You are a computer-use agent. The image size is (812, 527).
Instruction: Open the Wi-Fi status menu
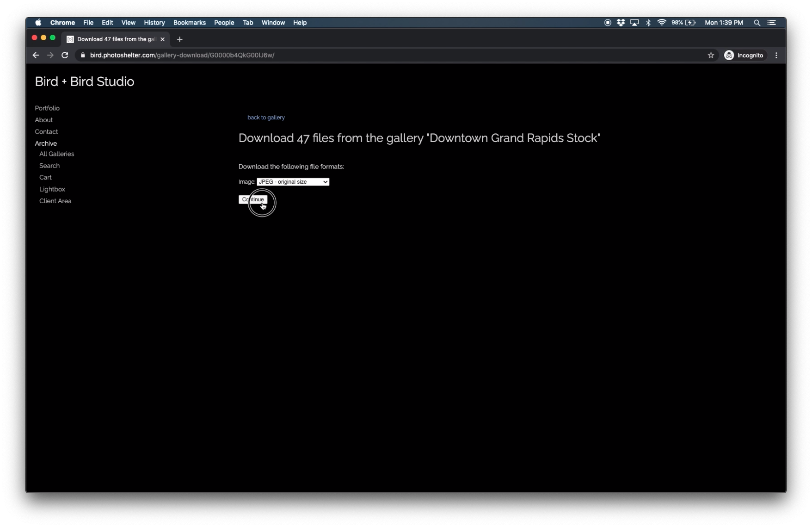pos(662,23)
